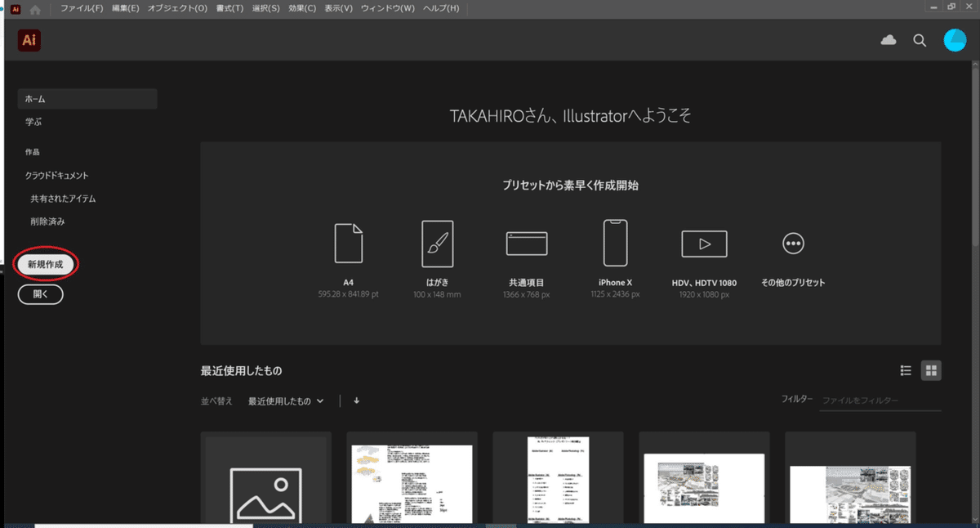Click the 新規作成 button
Viewport: 980px width, 528px height.
click(46, 264)
